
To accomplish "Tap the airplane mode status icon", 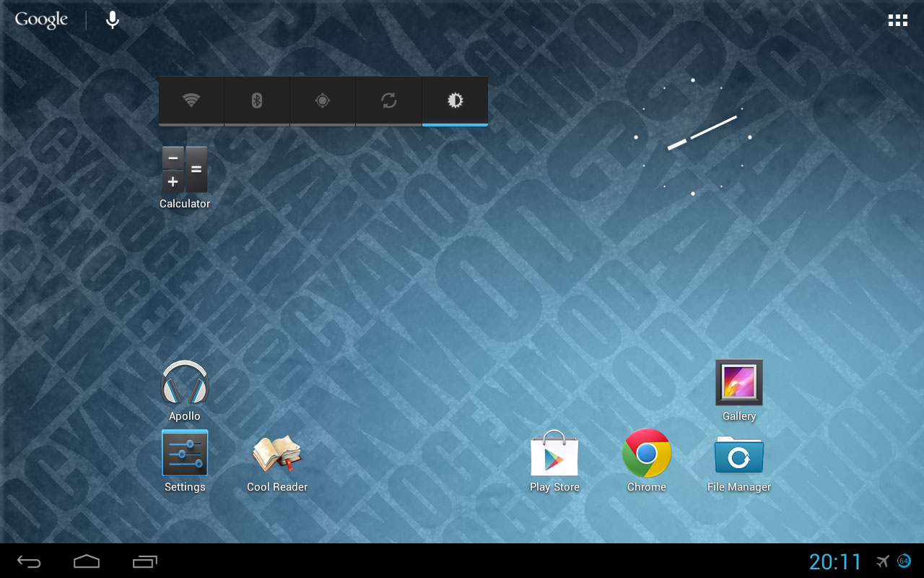I will click(883, 561).
